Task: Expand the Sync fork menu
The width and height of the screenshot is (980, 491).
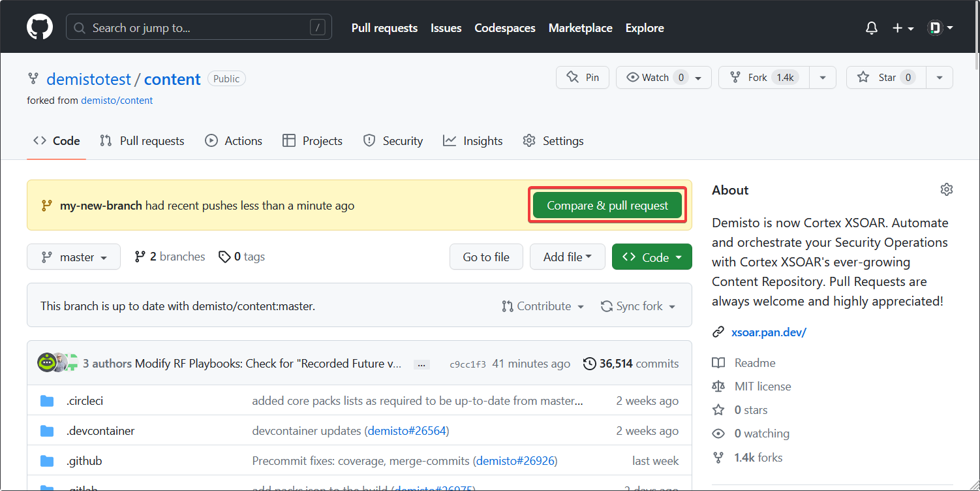Action: [638, 306]
